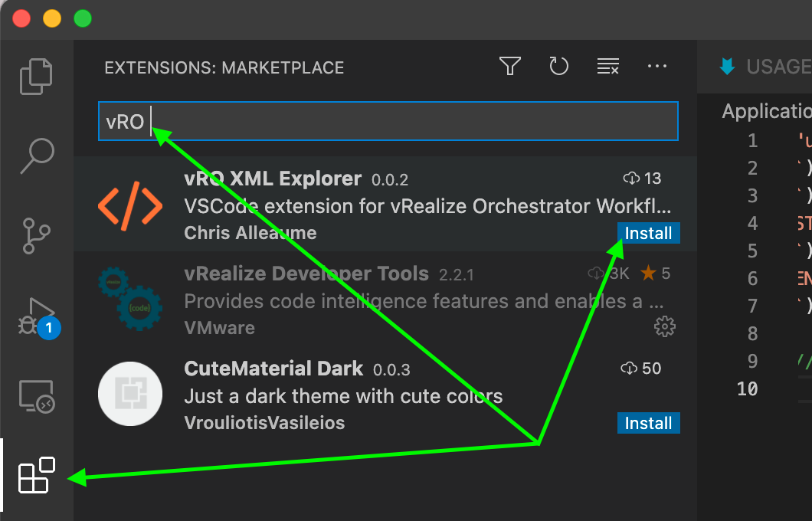Refresh the extensions list
Viewport: 812px width, 521px height.
558,67
